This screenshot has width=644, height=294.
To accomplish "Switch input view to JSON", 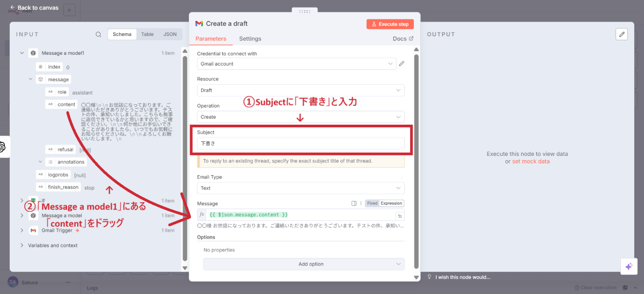I will [170, 34].
